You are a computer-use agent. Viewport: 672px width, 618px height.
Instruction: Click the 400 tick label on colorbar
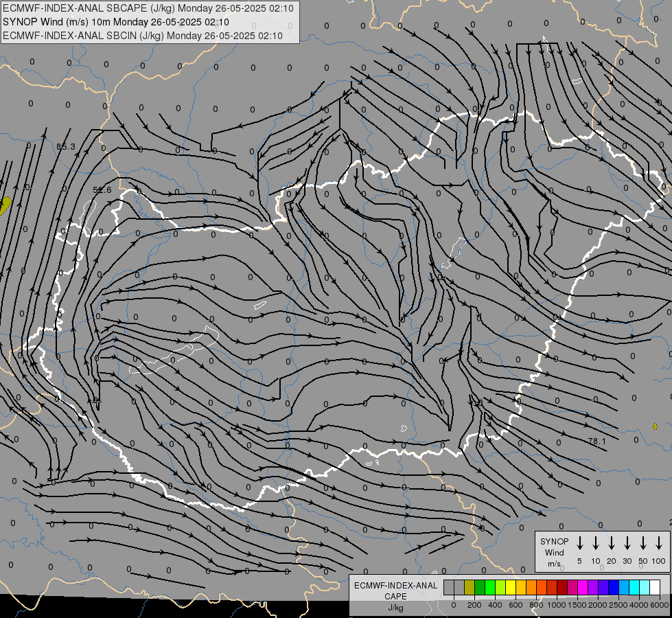tap(495, 605)
